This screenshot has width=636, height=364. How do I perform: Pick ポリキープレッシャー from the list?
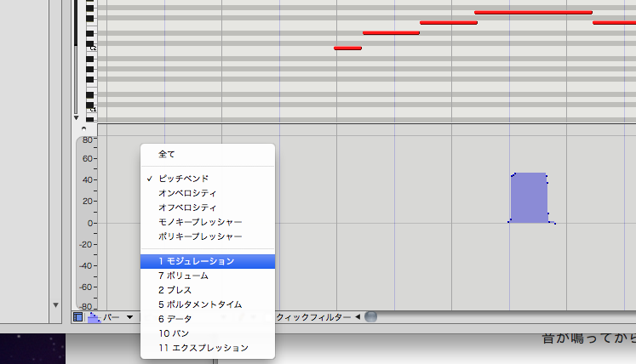(200, 236)
